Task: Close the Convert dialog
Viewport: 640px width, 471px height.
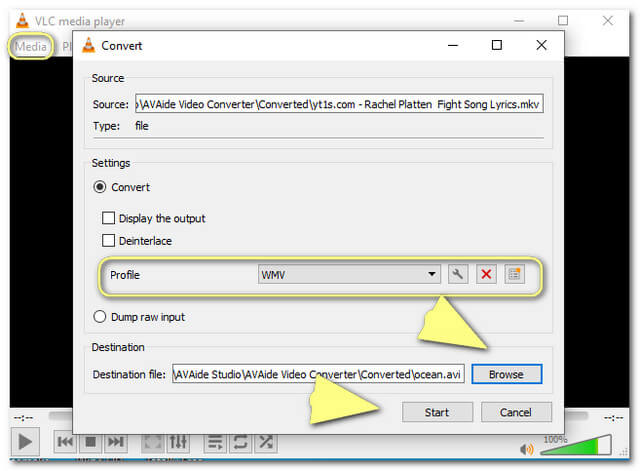Action: coord(541,45)
